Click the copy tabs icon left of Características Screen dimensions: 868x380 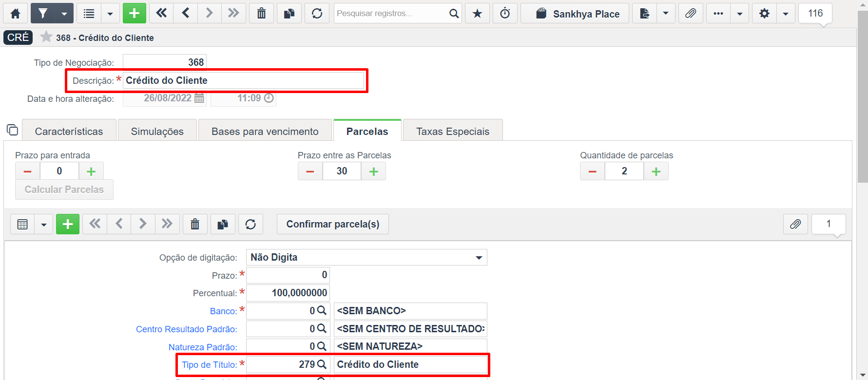point(12,130)
